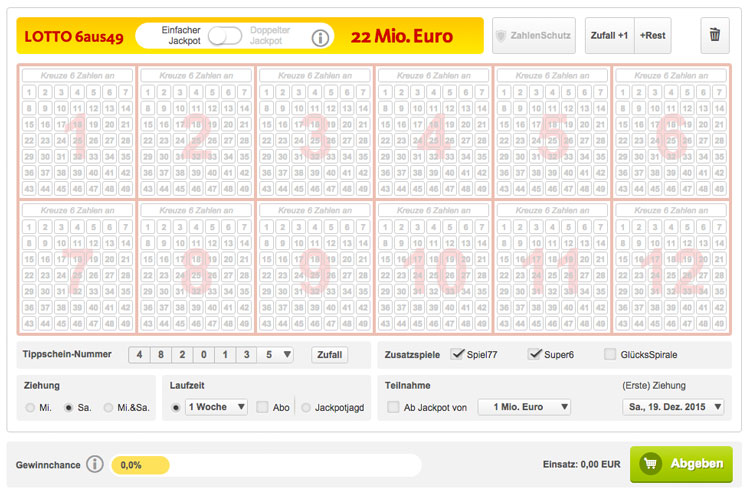Mark number 21 in lottery field 5
This screenshot has width=750, height=494.
[600, 125]
